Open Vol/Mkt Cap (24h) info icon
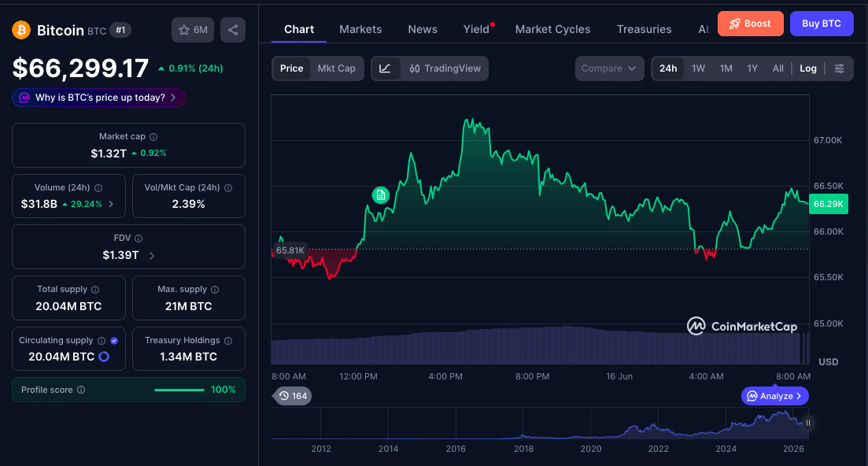 coord(228,188)
